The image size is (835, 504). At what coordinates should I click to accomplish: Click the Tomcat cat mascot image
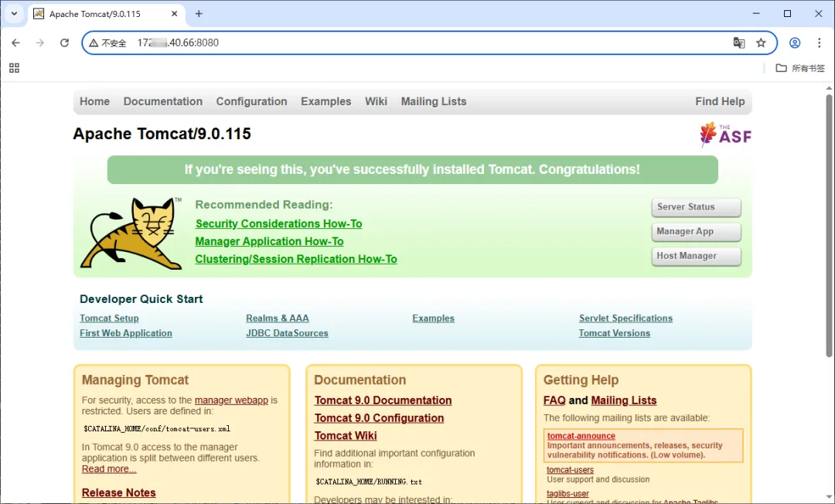pos(131,233)
